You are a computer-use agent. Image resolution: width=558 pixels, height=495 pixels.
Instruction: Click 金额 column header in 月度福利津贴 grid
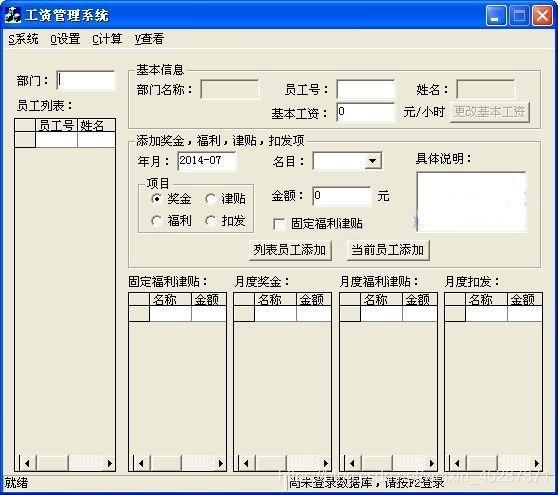pos(420,299)
